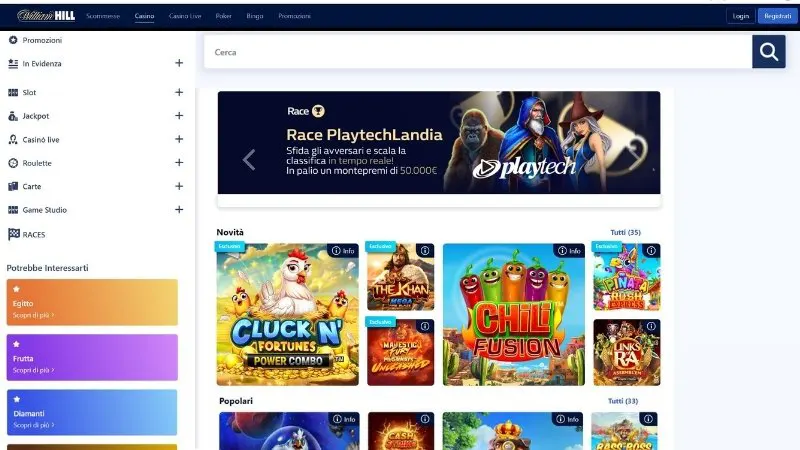Expand the Game Studio category
The image size is (800, 450).
tap(179, 210)
